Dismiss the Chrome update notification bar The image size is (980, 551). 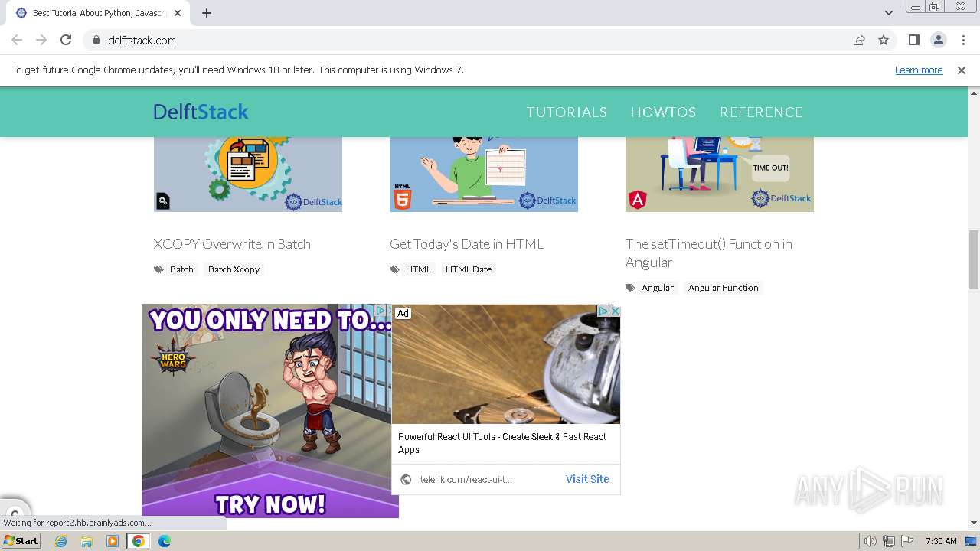(x=962, y=70)
